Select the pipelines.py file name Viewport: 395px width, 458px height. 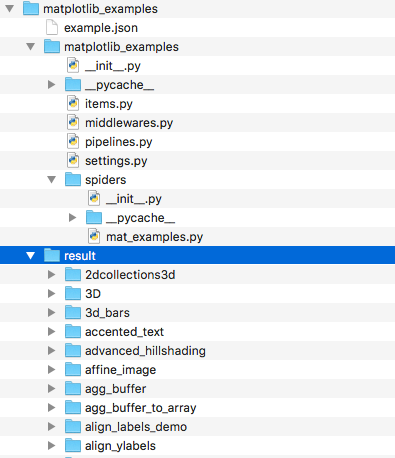click(x=119, y=142)
